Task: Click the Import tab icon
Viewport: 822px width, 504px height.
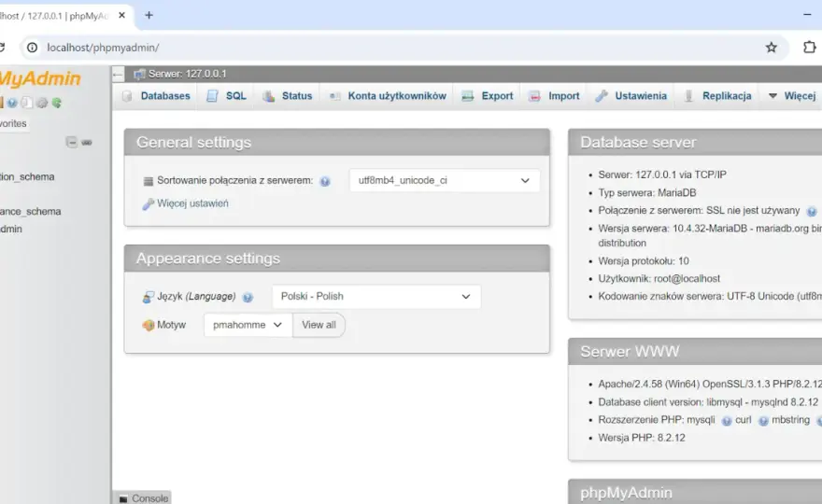Action: (534, 96)
